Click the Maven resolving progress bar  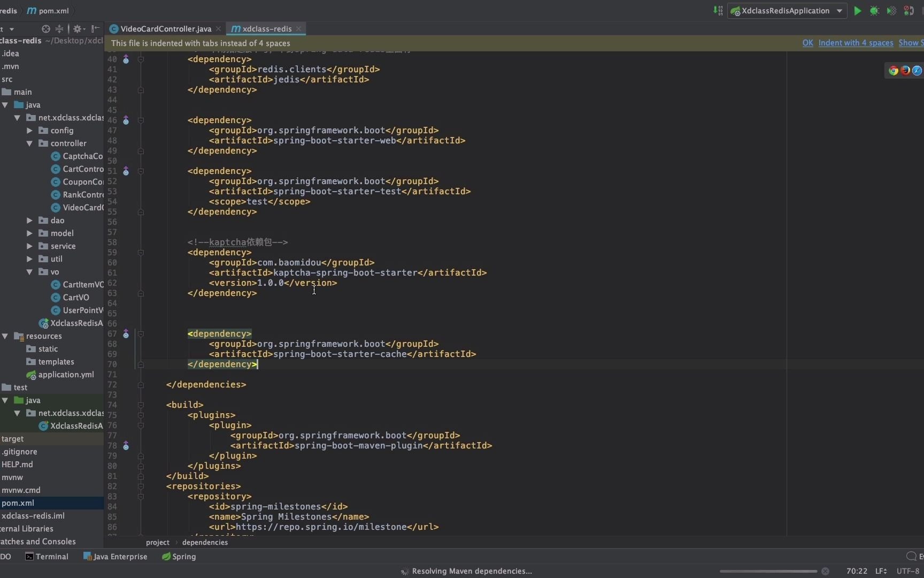pyautogui.click(x=768, y=571)
